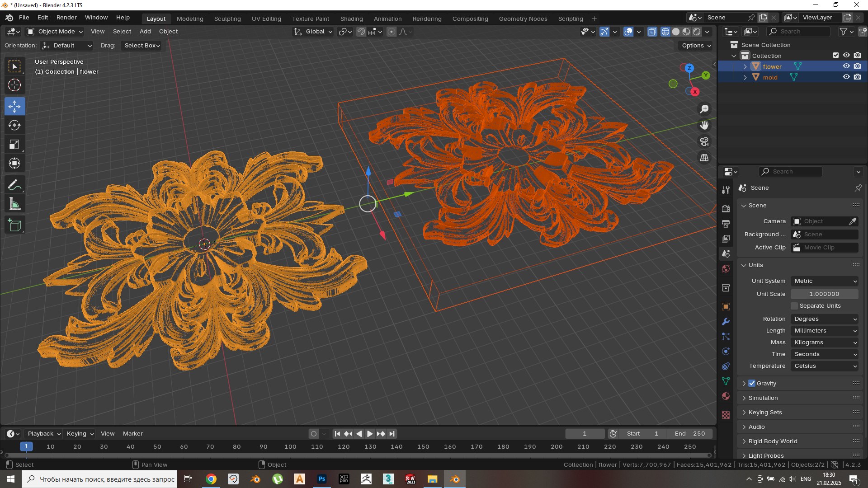The height and width of the screenshot is (488, 868).
Task: Switch to the Sculpting workspace tab
Action: tap(227, 19)
